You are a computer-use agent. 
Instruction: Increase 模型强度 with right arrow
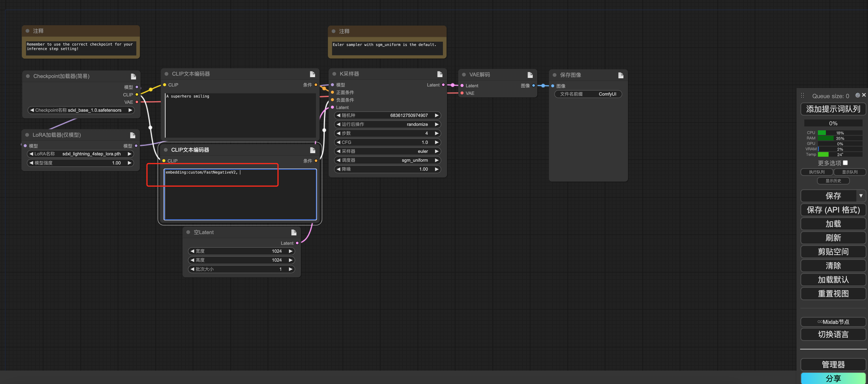[x=129, y=163]
